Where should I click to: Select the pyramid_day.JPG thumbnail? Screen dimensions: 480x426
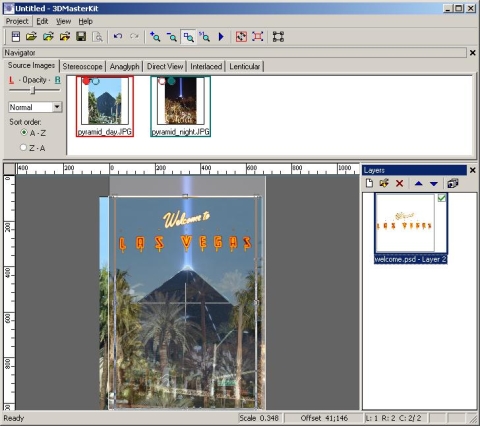(105, 106)
